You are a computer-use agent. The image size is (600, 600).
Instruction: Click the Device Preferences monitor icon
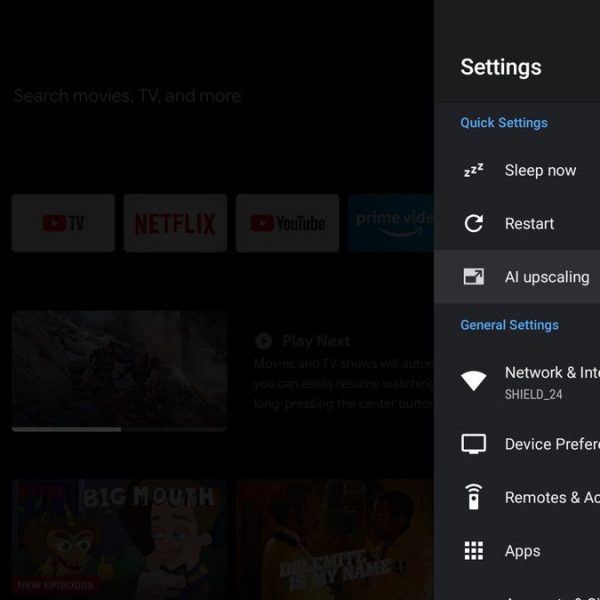point(473,444)
